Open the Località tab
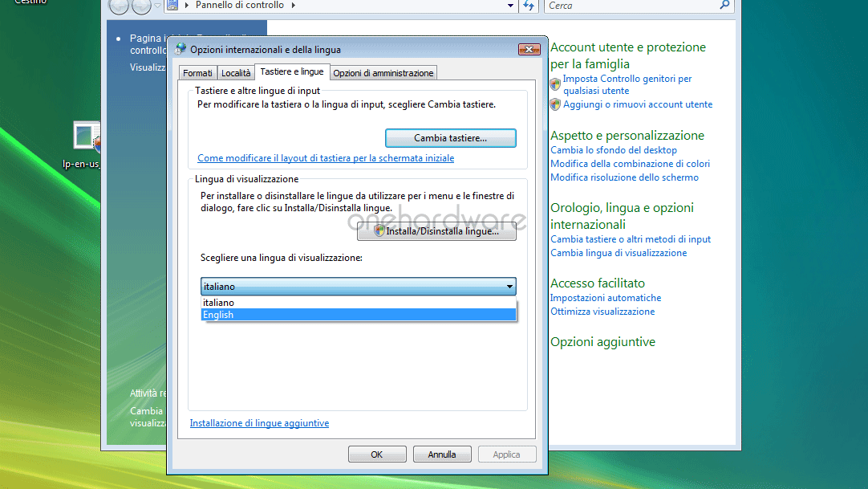This screenshot has height=489, width=868. pos(235,72)
